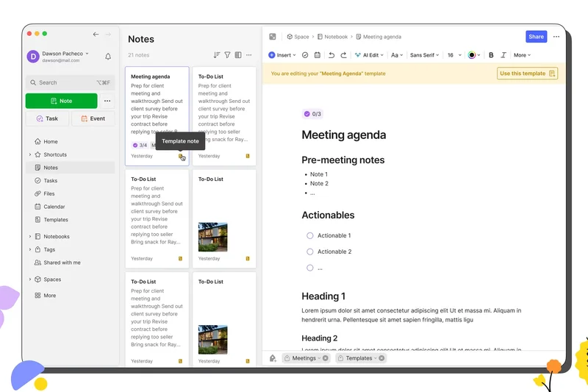
Task: Open AI Edit dropdown
Action: pyautogui.click(x=369, y=55)
